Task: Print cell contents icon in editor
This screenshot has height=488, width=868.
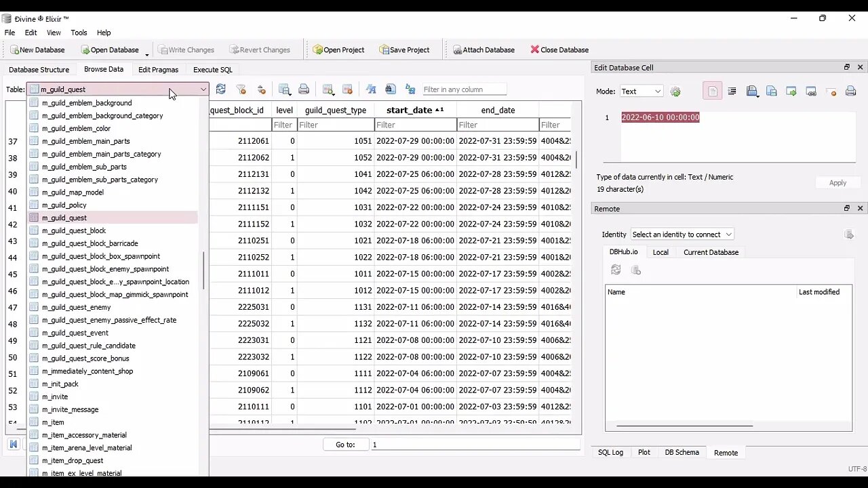Action: [x=850, y=91]
